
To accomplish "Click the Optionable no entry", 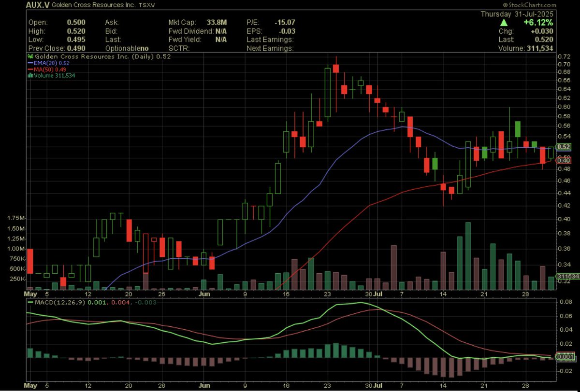I will click(x=126, y=49).
